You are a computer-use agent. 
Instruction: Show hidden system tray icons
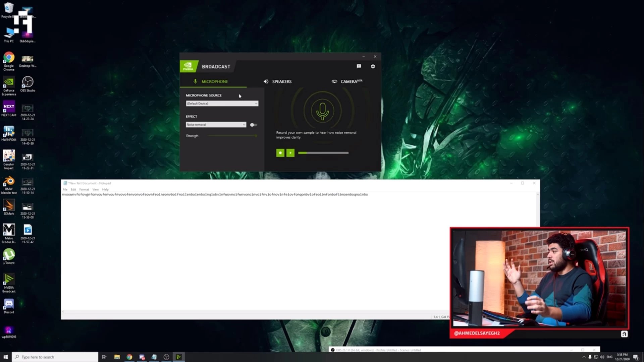coord(584,357)
